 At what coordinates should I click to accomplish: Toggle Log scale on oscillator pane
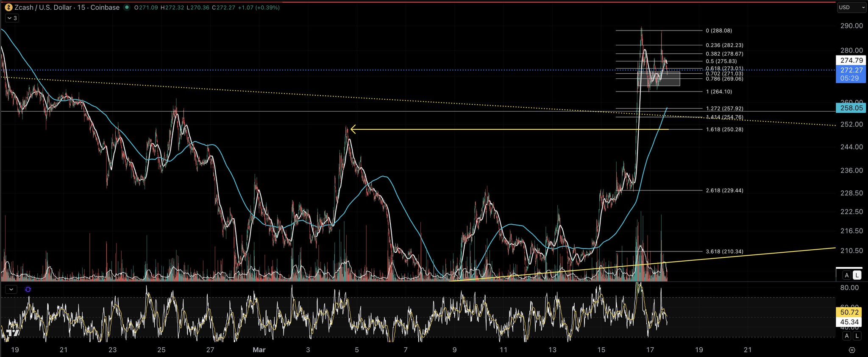pyautogui.click(x=857, y=336)
